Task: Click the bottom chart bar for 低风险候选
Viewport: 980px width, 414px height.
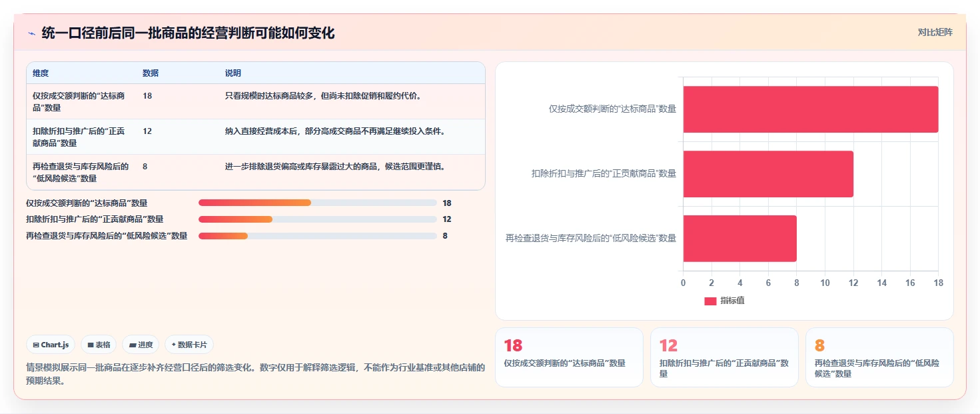Action: click(x=740, y=239)
